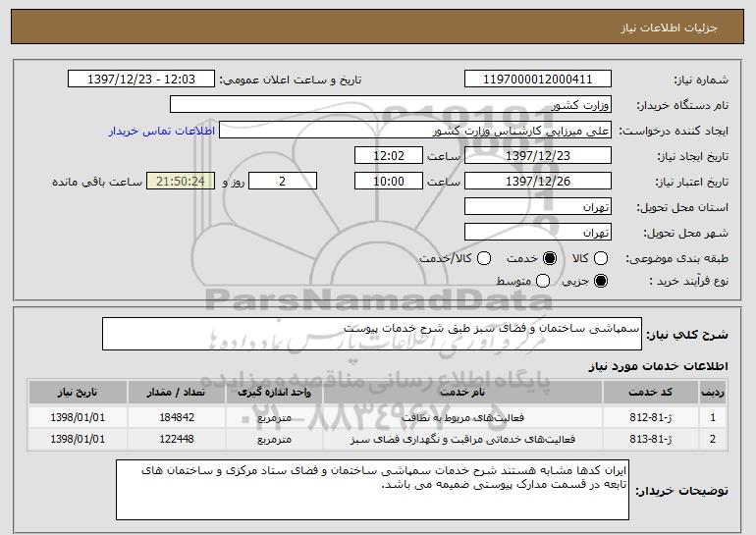Click the تاریخ نیاز column header

click(x=78, y=393)
